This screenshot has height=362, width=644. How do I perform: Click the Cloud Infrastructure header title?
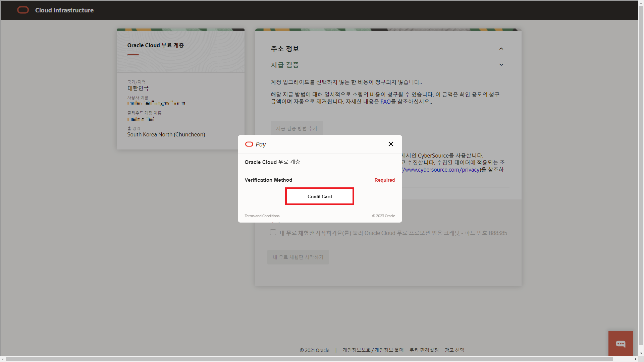click(64, 10)
